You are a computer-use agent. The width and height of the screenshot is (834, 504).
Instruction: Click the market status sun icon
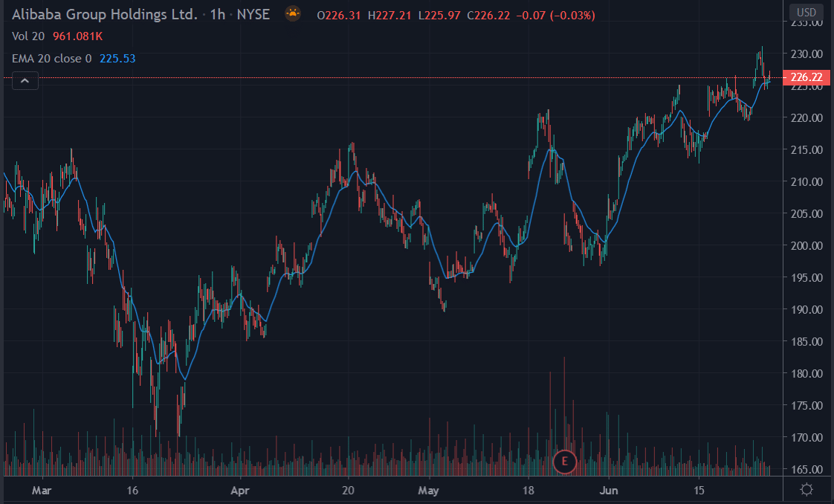(294, 14)
